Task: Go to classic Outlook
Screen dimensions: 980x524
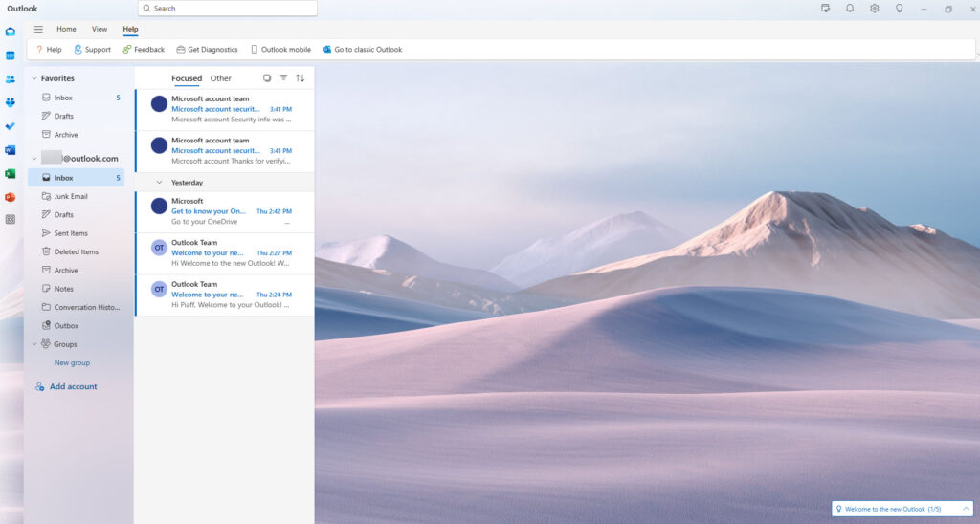Action: (x=363, y=50)
